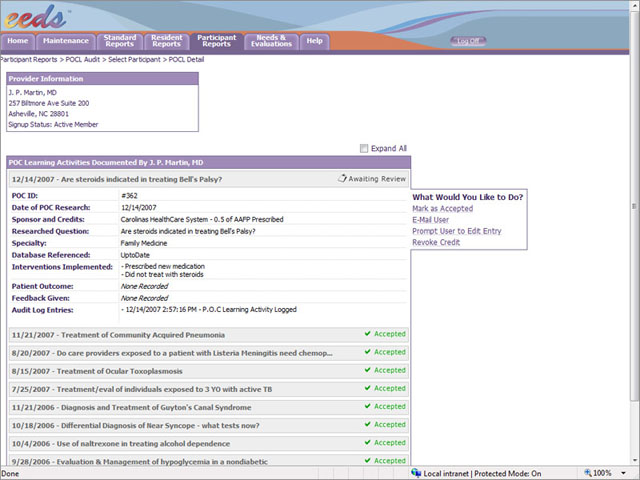Click Mark as Accepted link
The height and width of the screenshot is (480, 640).
tap(442, 209)
